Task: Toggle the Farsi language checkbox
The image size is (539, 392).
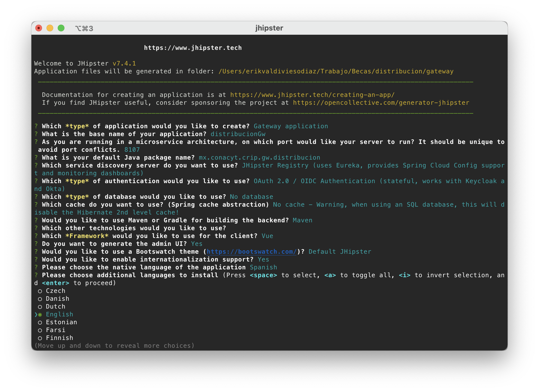Action: click(40, 330)
